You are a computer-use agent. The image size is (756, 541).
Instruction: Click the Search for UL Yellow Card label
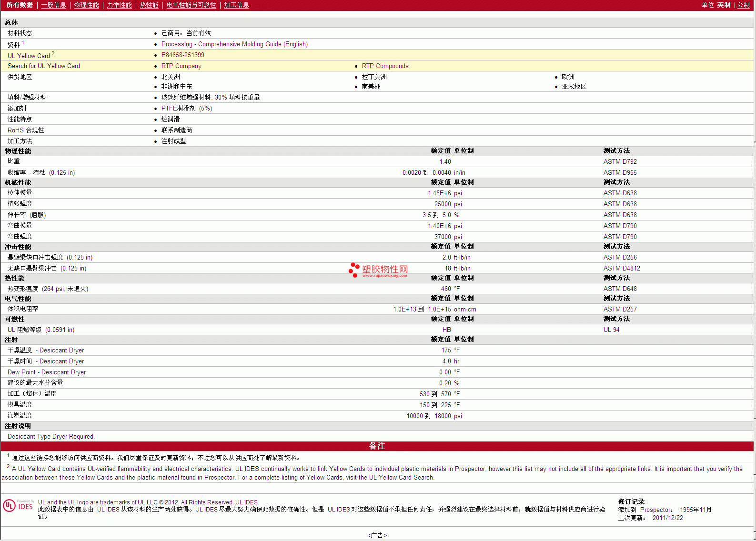point(44,66)
